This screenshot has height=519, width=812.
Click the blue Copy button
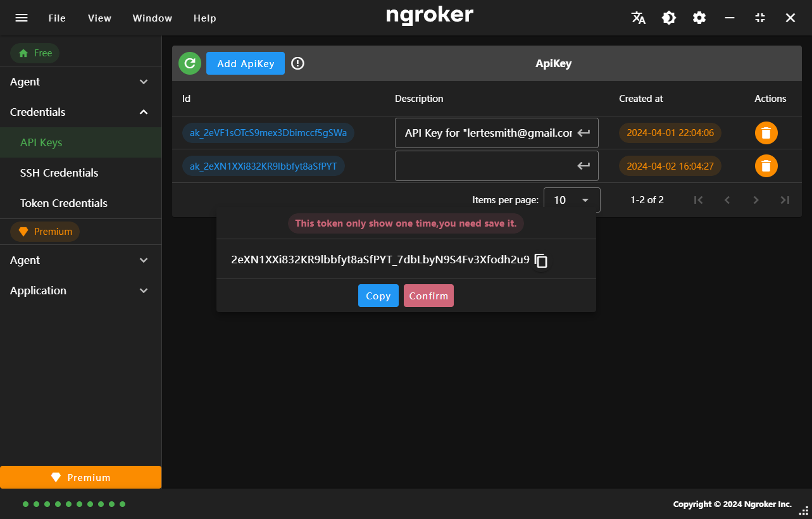(378, 296)
